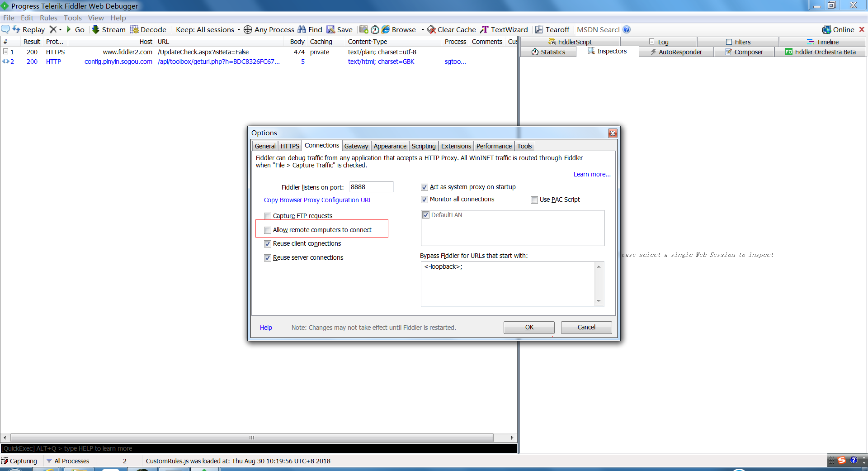The height and width of the screenshot is (471, 868).
Task: Toggle Monitor all connections checkbox
Action: (425, 199)
